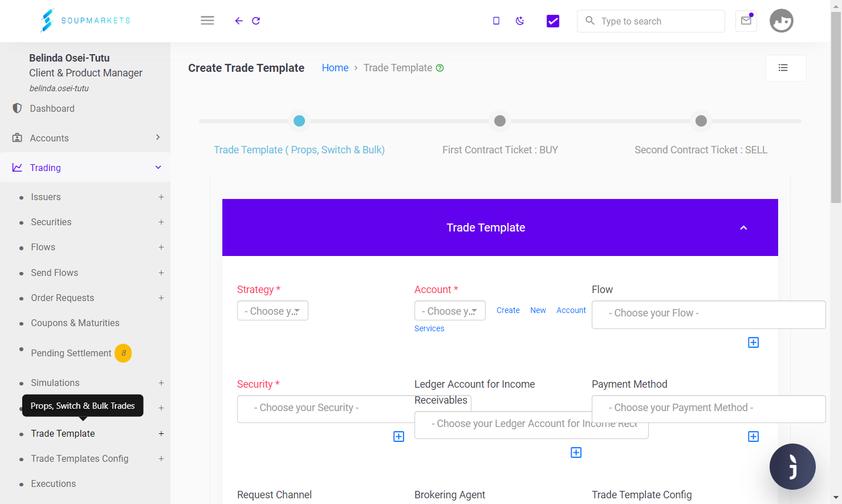This screenshot has height=504, width=842.
Task: Open Ledger Account for Income dropdown
Action: pos(531,425)
